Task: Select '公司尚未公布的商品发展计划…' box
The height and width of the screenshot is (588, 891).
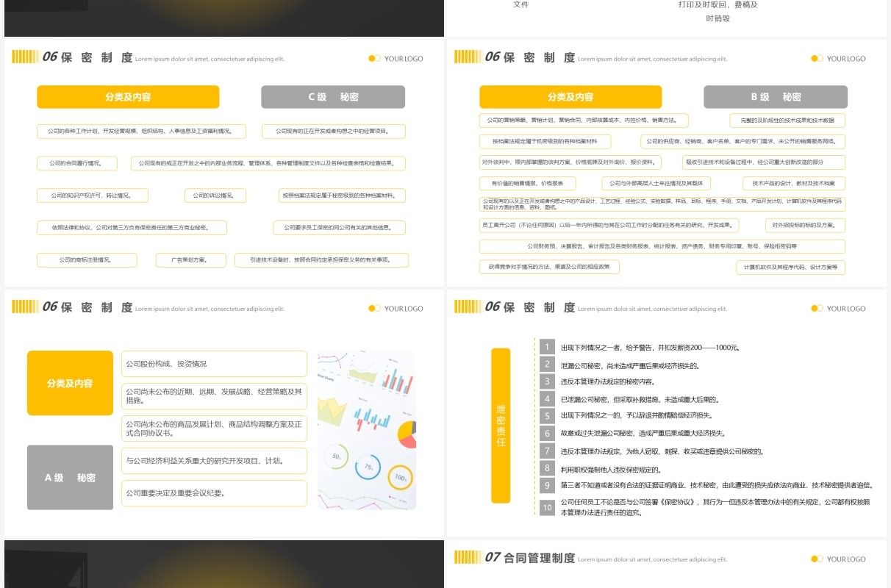Action: click(x=214, y=429)
